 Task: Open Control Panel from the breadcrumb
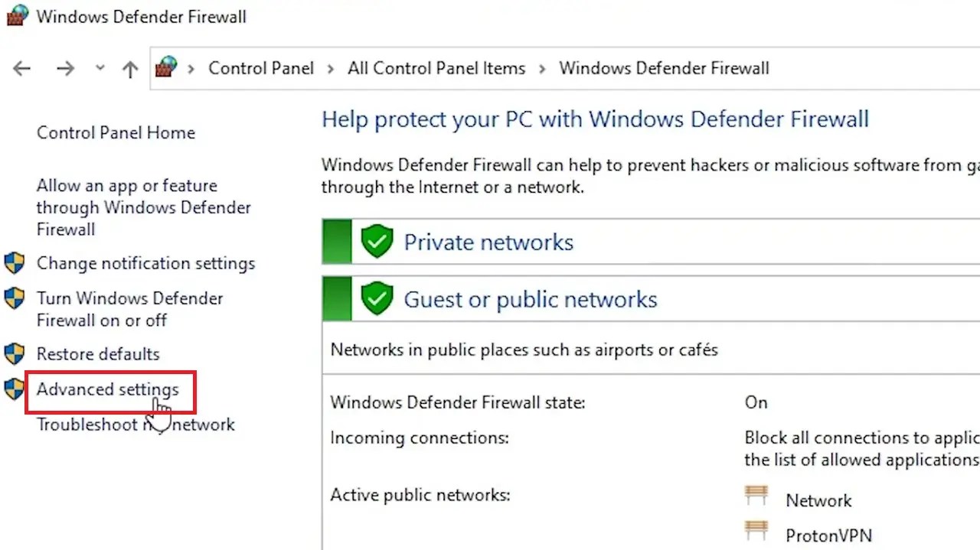261,67
